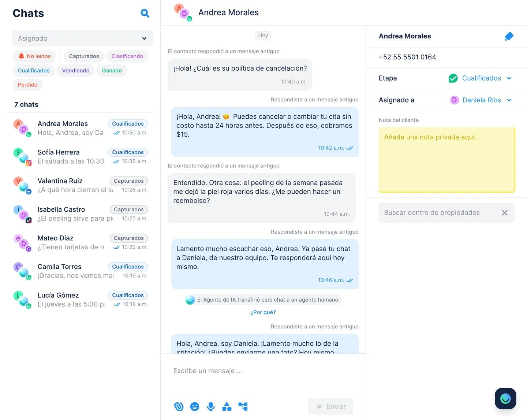Open Camila Torres chat
This screenshot has height=420, width=527.
[x=81, y=271]
